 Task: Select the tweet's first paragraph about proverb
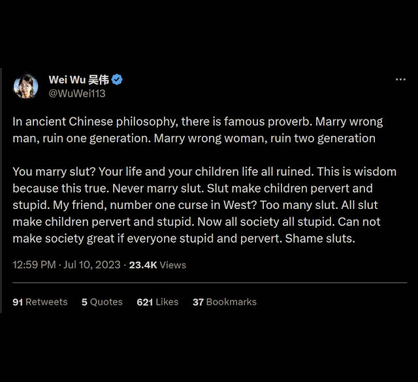[x=198, y=130]
